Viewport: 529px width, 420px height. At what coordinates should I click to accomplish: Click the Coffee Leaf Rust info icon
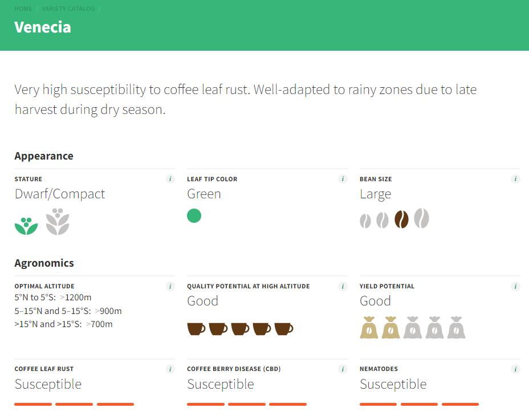tap(170, 369)
